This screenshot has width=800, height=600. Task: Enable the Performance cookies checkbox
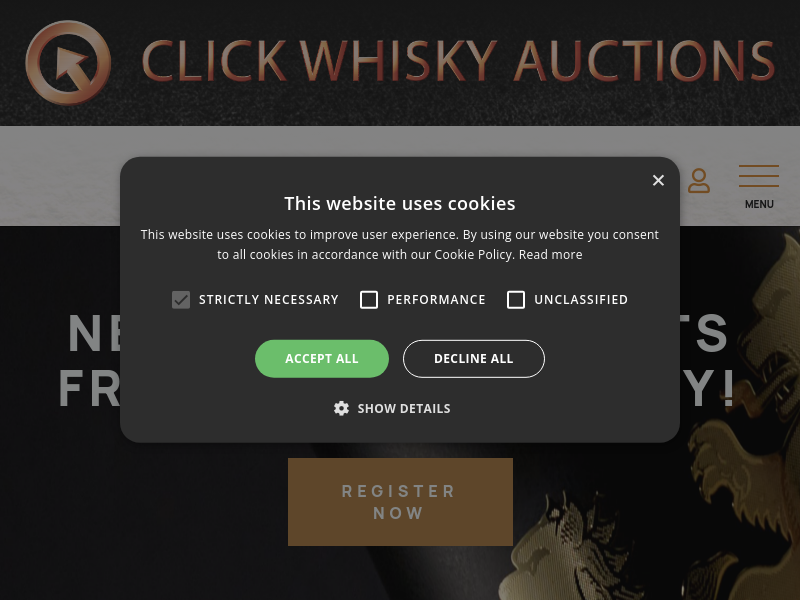(369, 299)
